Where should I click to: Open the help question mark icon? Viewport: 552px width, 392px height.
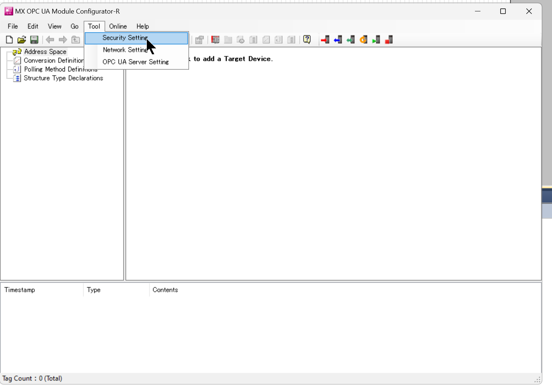(x=307, y=40)
